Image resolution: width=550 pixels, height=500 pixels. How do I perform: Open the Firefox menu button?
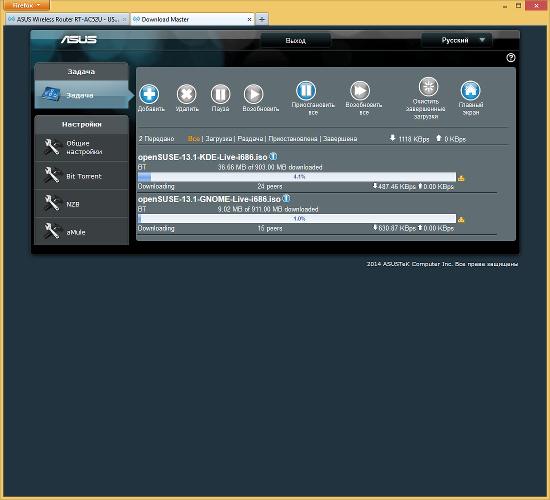point(26,5)
